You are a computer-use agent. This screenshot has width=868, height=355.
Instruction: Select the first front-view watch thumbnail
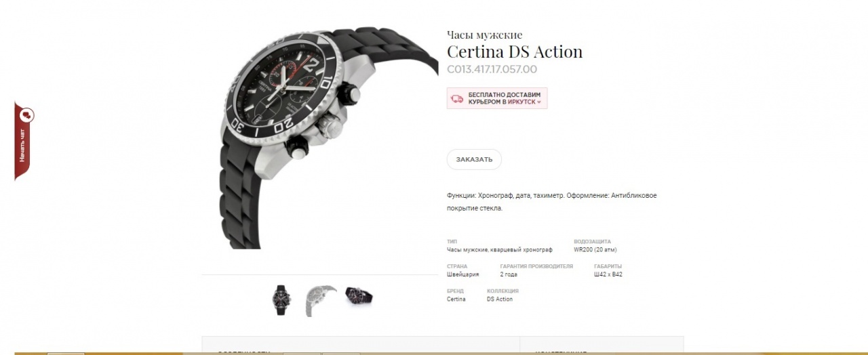coord(281,300)
